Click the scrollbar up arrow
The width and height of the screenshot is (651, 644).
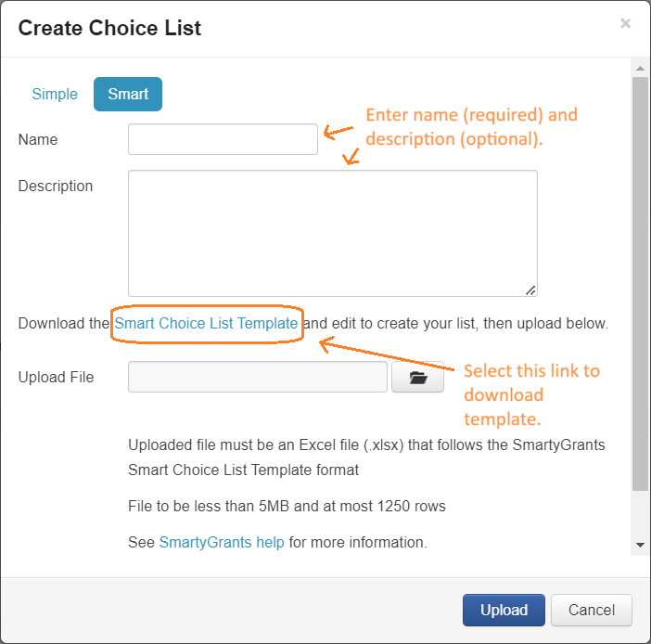tap(640, 69)
